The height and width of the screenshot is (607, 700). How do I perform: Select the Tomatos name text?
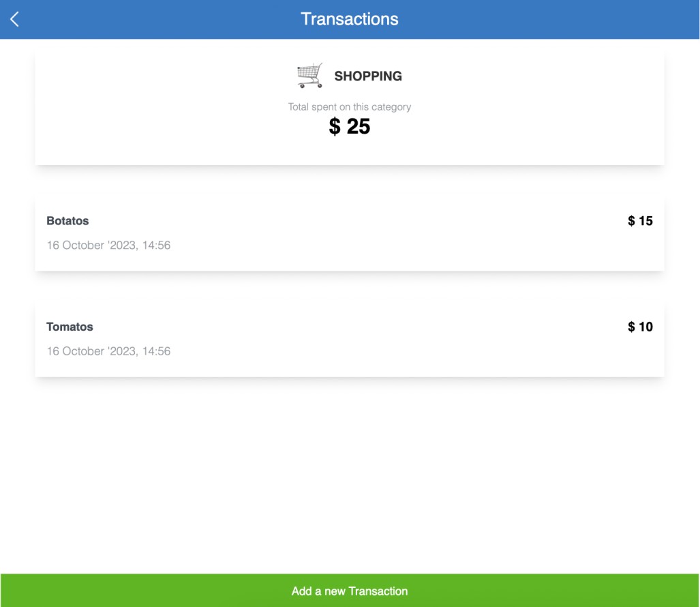(x=70, y=327)
